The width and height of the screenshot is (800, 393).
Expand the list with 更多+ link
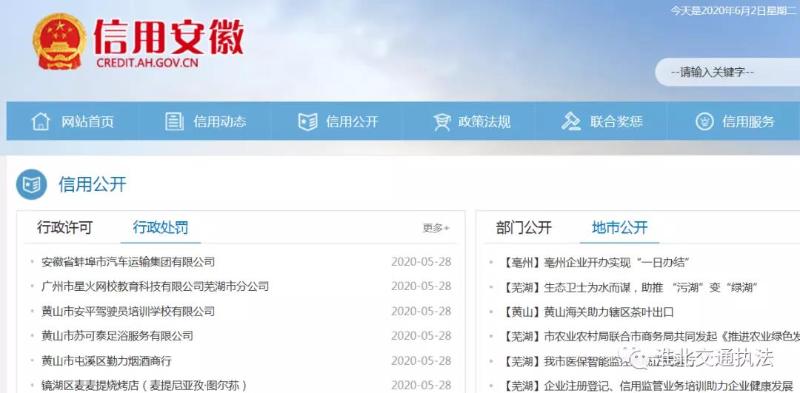pos(436,228)
